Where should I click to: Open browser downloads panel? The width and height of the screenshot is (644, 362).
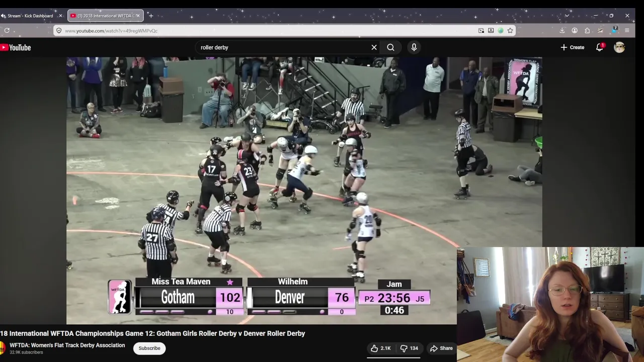(x=562, y=30)
